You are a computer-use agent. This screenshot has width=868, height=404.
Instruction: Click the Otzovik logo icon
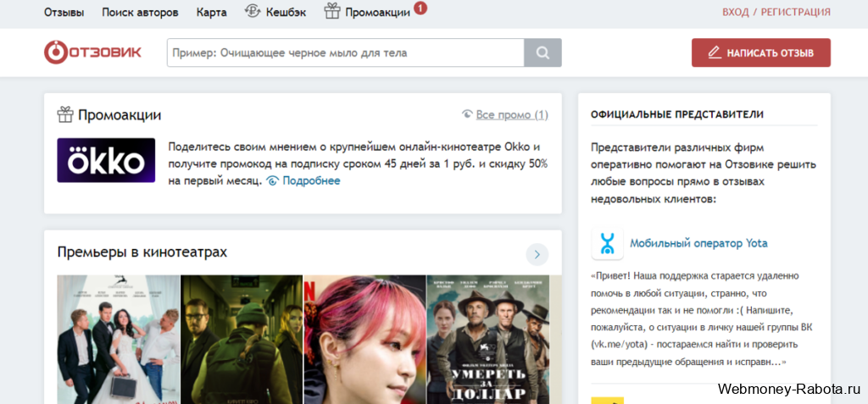click(x=54, y=53)
